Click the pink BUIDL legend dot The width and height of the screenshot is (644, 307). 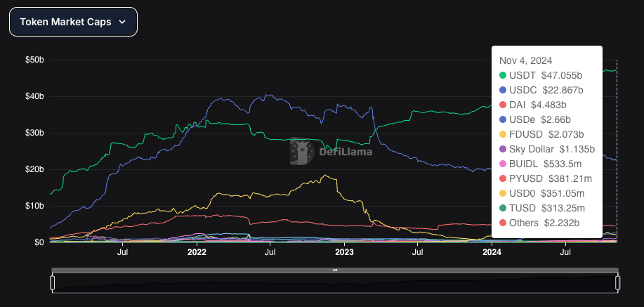tap(503, 164)
